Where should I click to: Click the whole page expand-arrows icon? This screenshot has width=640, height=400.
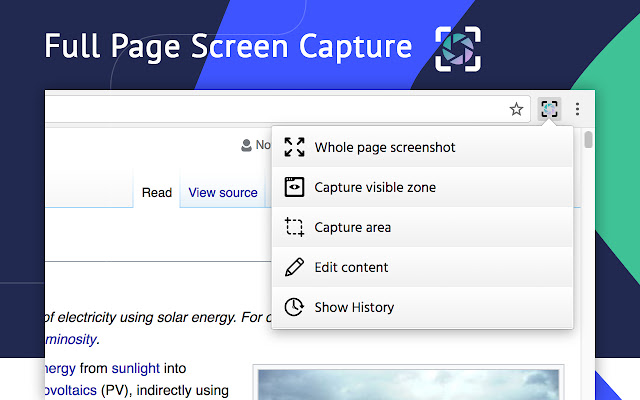click(x=294, y=147)
